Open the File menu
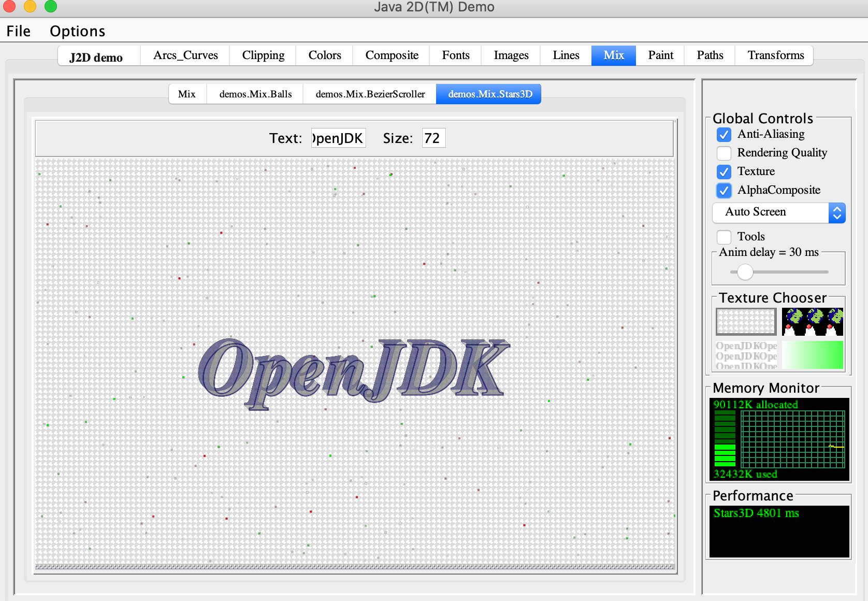This screenshot has height=601, width=868. click(x=19, y=31)
